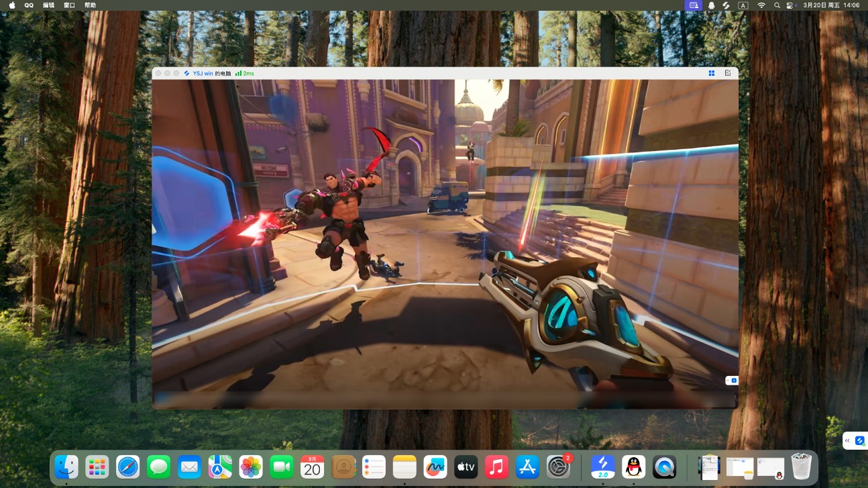Open the blue 2.0 remote app in Dock
The width and height of the screenshot is (868, 488).
[602, 467]
